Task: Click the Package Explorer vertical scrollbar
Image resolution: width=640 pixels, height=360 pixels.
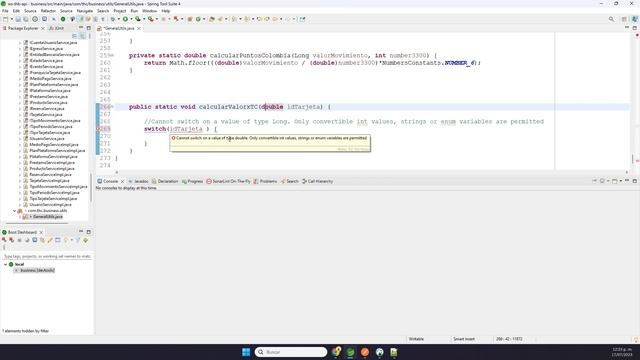Action: pos(91,188)
